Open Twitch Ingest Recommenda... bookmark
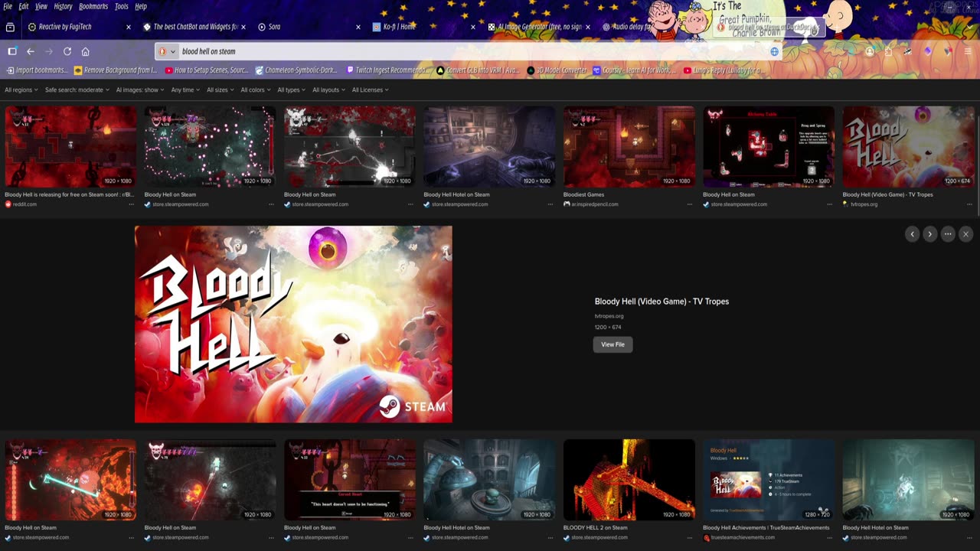This screenshot has height=551, width=980. [x=387, y=70]
